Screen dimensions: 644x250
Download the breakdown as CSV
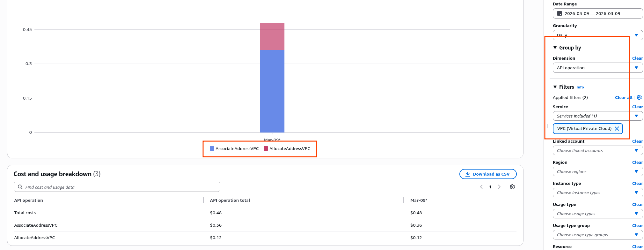(488, 174)
